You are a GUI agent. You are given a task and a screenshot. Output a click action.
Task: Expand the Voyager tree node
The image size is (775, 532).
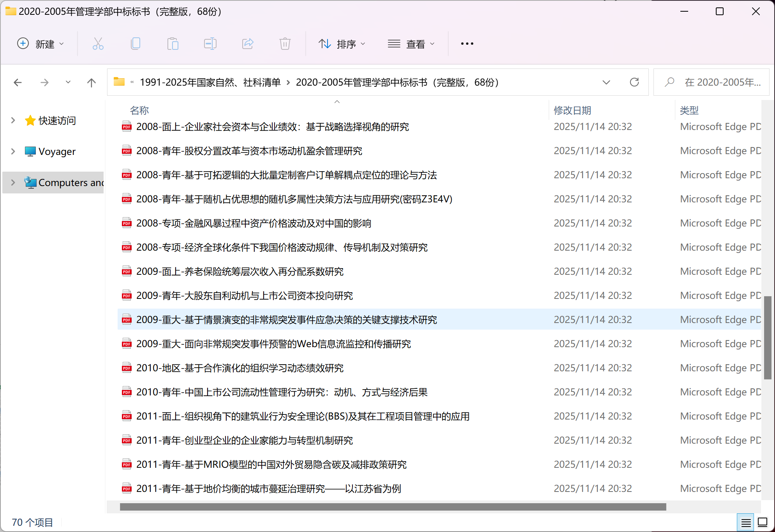[x=13, y=151]
